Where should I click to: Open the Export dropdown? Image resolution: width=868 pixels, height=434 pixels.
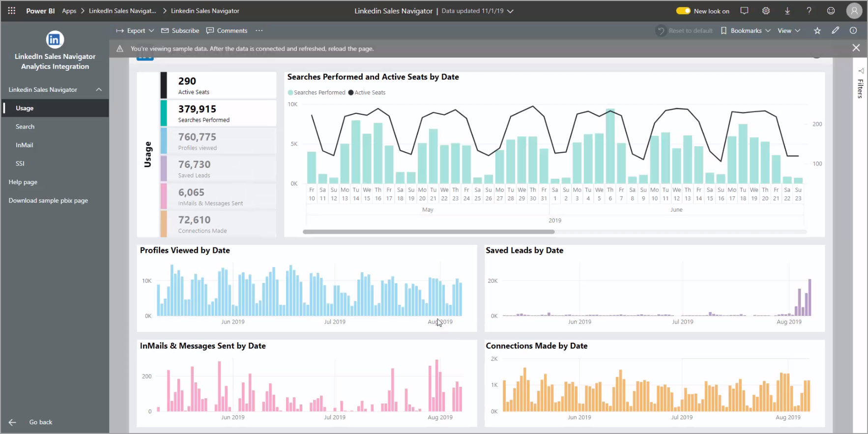pos(135,30)
